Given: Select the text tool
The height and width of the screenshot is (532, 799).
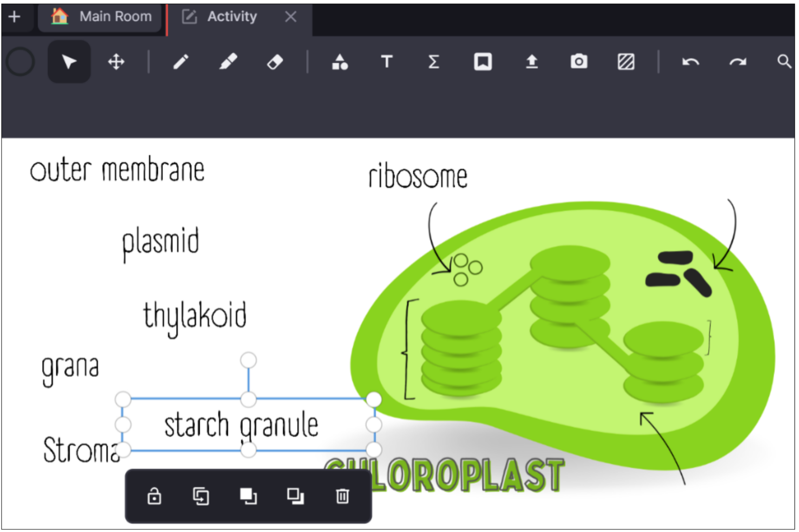Looking at the screenshot, I should point(387,61).
